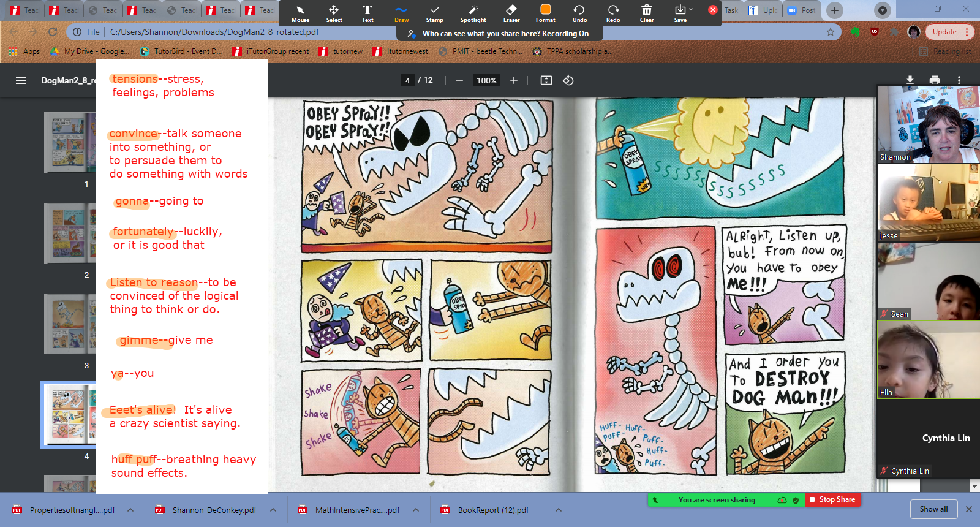This screenshot has width=980, height=527.
Task: Save the annotations
Action: [680, 13]
